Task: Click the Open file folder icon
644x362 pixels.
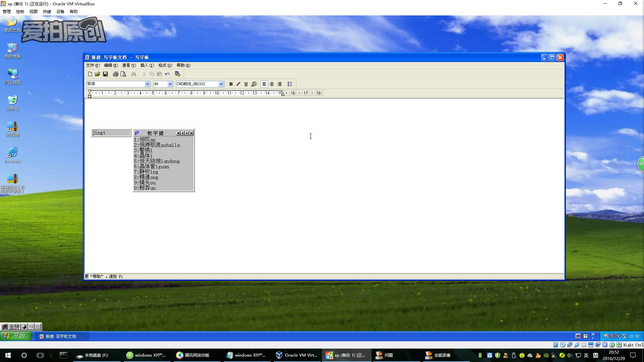Action: click(97, 74)
